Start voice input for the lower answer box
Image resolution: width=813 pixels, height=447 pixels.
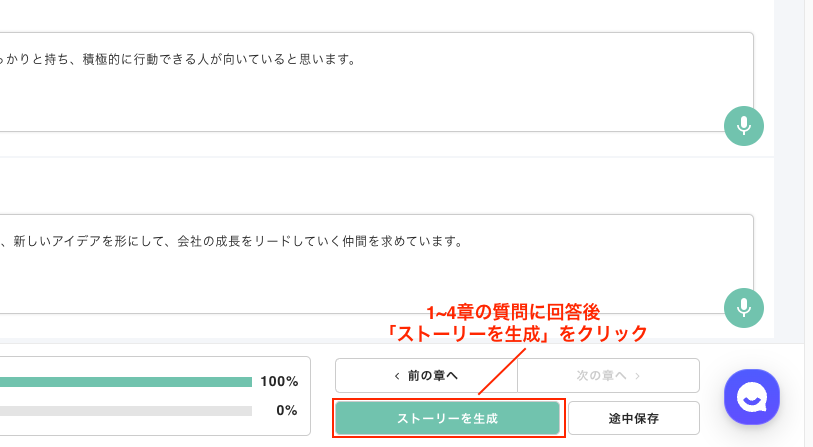(743, 308)
